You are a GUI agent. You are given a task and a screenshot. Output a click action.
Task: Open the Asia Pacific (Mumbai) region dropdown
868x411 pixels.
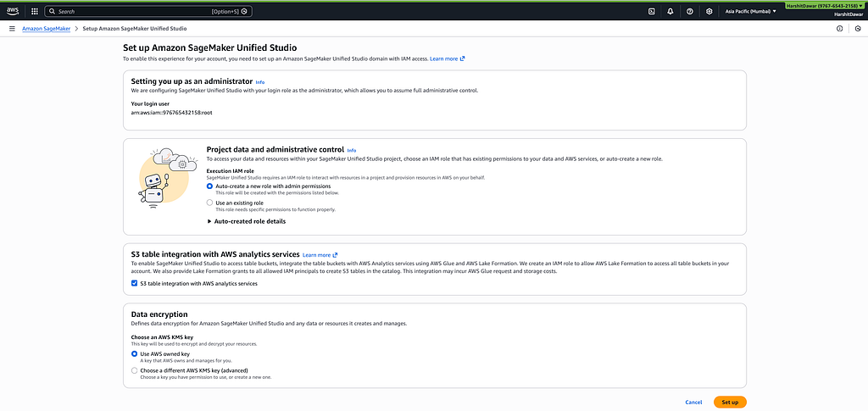coord(751,11)
